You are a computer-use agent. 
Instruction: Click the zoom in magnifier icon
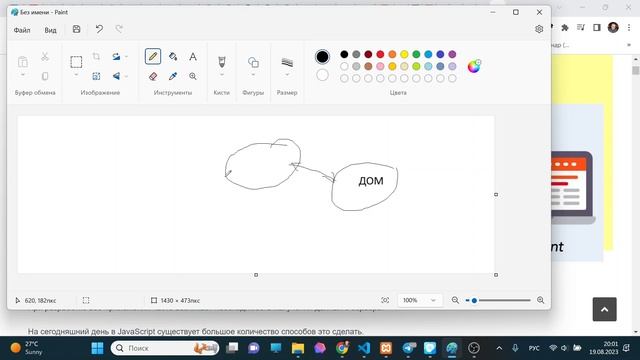coord(540,300)
